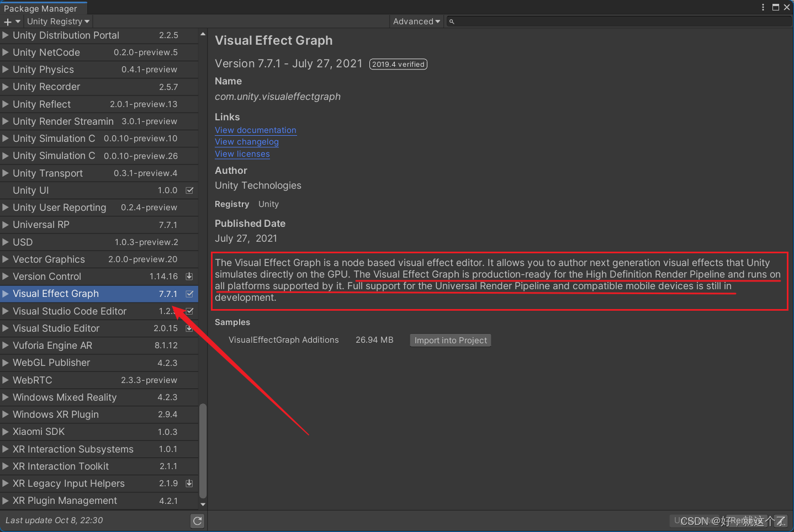Select the XR Legacy Input Helpers package
Image resolution: width=794 pixels, height=532 pixels.
(99, 483)
